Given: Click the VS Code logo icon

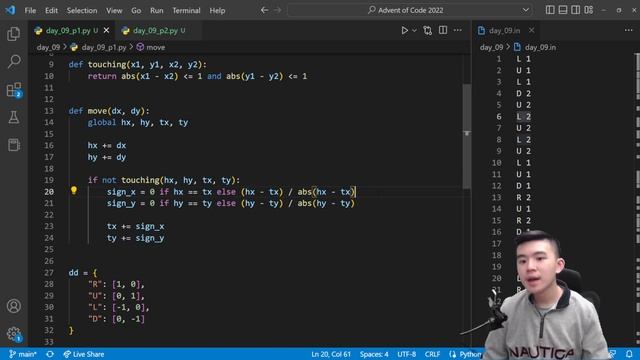Looking at the screenshot, I should click(10, 10).
